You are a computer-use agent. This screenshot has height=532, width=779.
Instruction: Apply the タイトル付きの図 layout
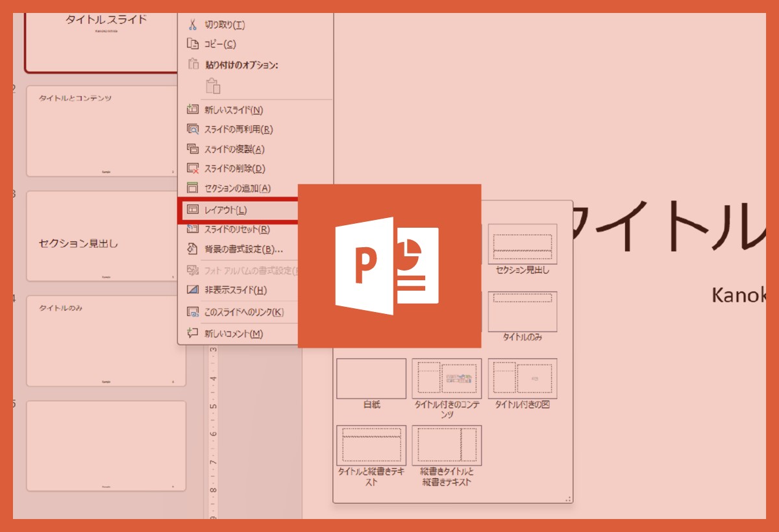pyautogui.click(x=522, y=379)
